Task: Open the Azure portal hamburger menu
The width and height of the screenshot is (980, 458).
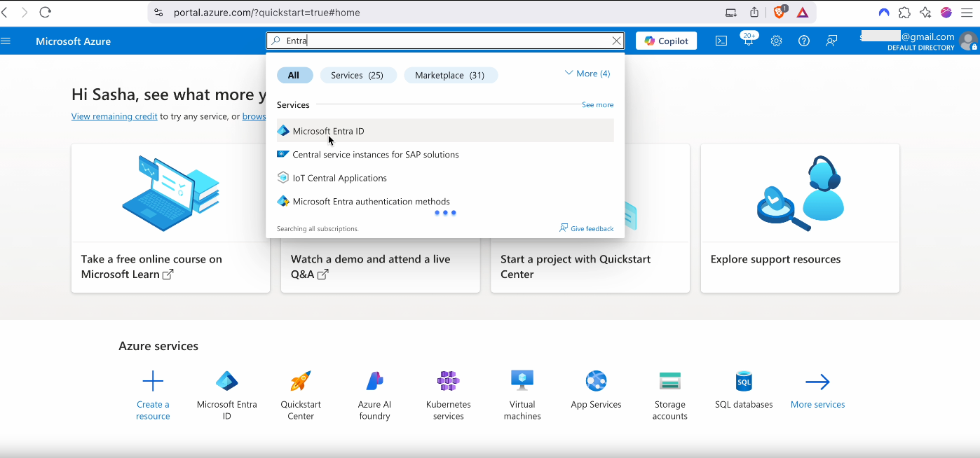Action: tap(6, 41)
